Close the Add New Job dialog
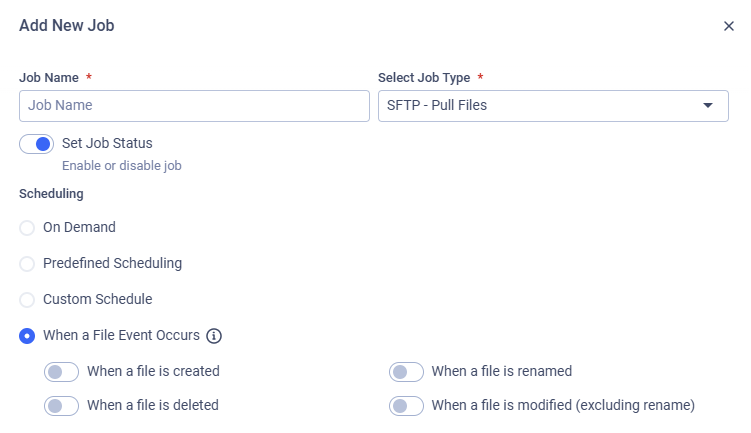This screenshot has width=751, height=433. 729,26
